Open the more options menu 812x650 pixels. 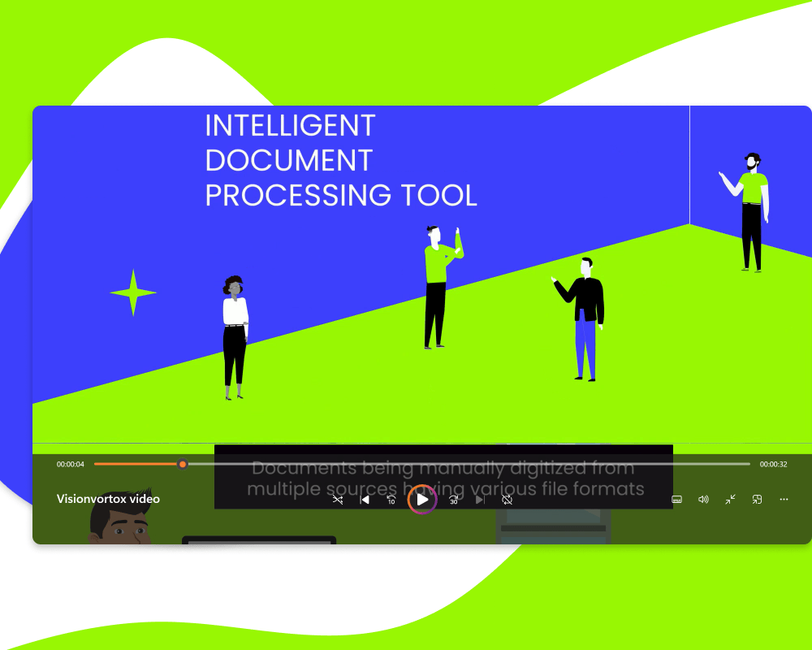coord(784,500)
